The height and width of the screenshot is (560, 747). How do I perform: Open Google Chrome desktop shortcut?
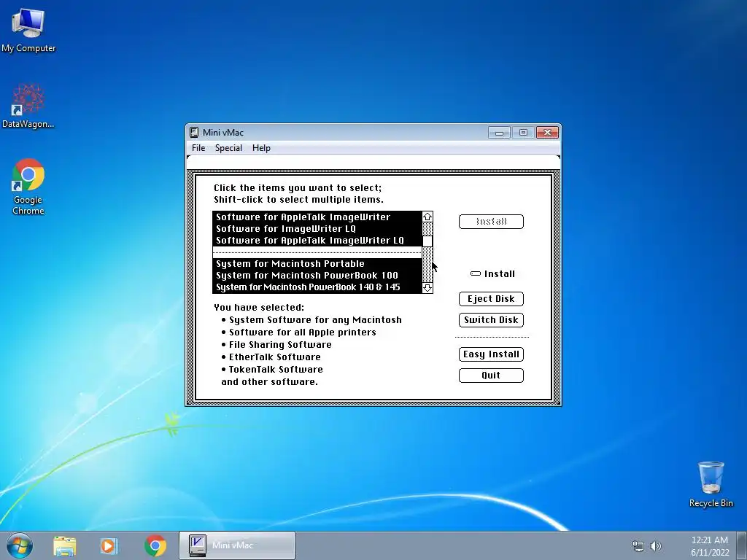tap(28, 187)
